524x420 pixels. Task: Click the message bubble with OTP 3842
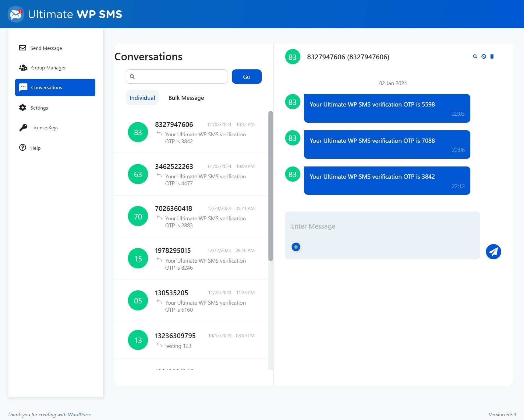point(387,180)
